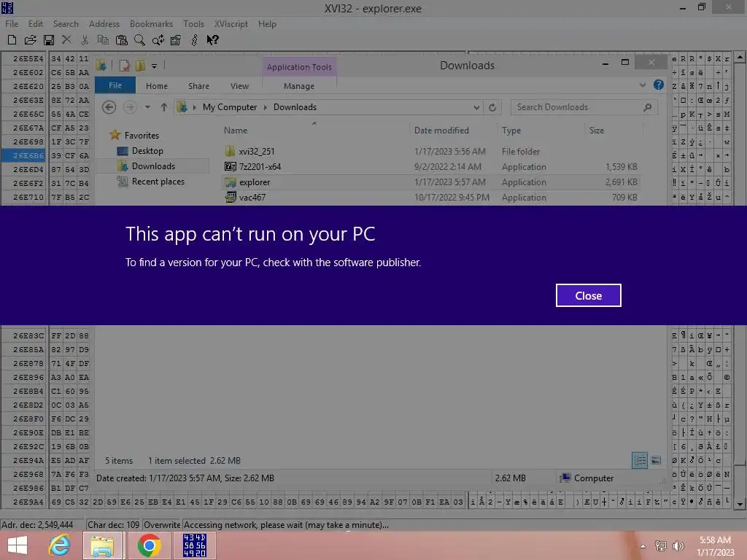Click Properties icon in Quick Access Toolbar

coord(124,66)
